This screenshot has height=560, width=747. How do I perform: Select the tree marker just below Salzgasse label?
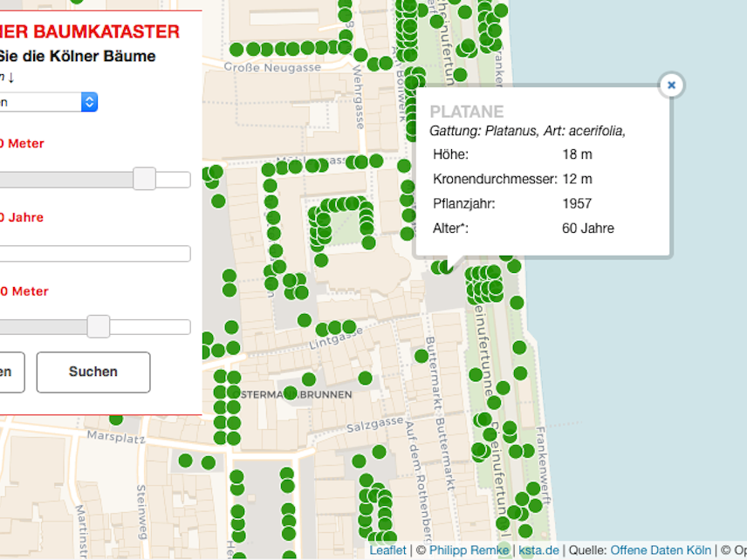(379, 452)
